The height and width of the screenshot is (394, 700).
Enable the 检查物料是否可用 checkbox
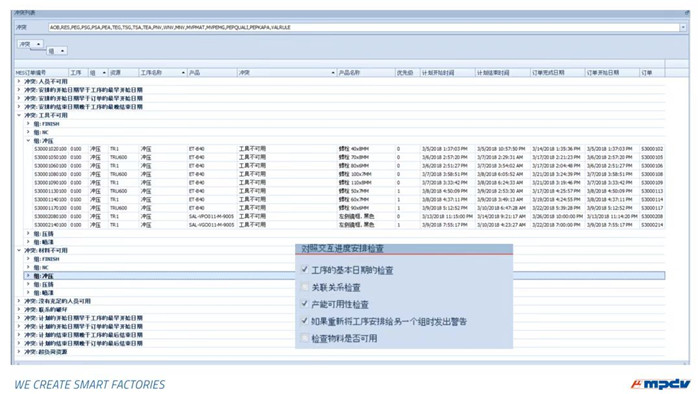tap(305, 338)
